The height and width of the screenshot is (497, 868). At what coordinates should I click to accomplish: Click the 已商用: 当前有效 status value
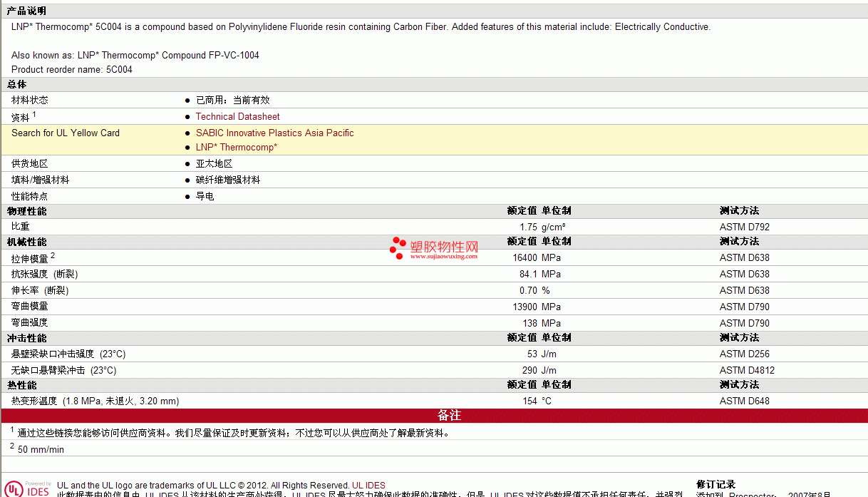point(233,100)
